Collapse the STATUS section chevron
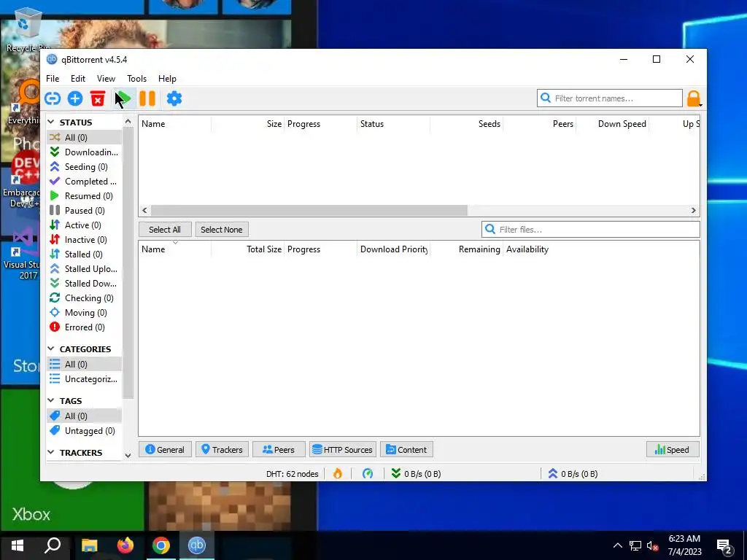The image size is (747, 560). click(x=52, y=122)
